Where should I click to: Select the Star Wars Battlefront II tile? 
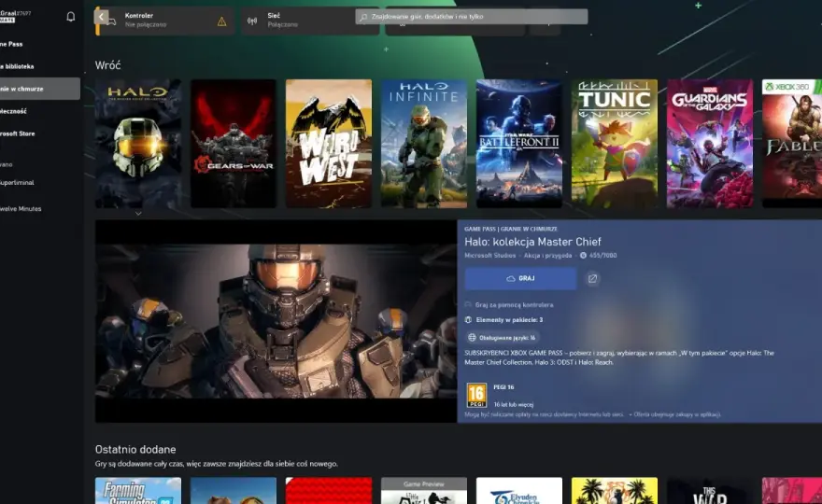(x=519, y=144)
